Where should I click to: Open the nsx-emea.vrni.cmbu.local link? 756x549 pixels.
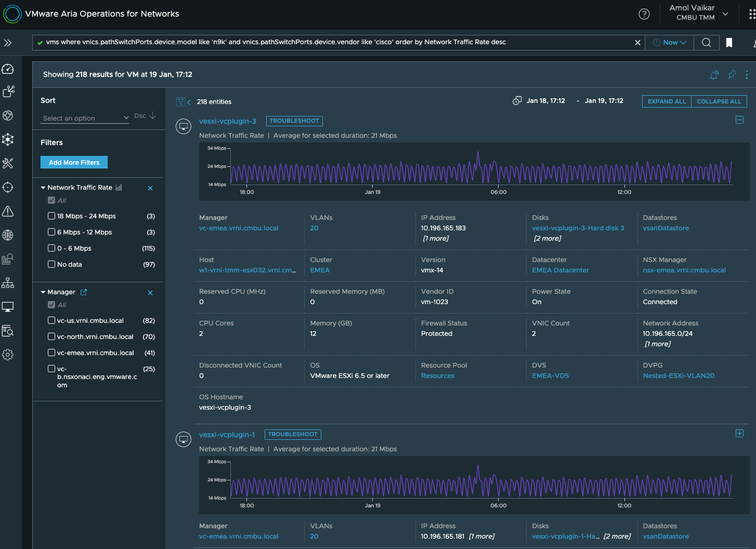tap(684, 270)
